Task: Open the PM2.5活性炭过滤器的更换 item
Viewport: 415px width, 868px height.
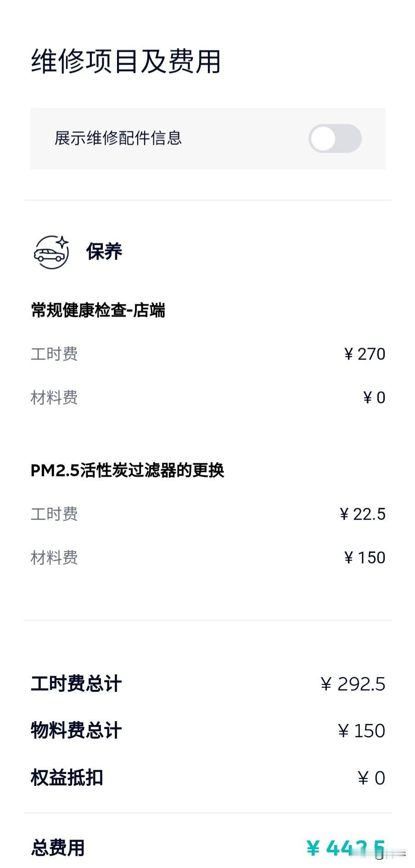Action: click(x=127, y=470)
